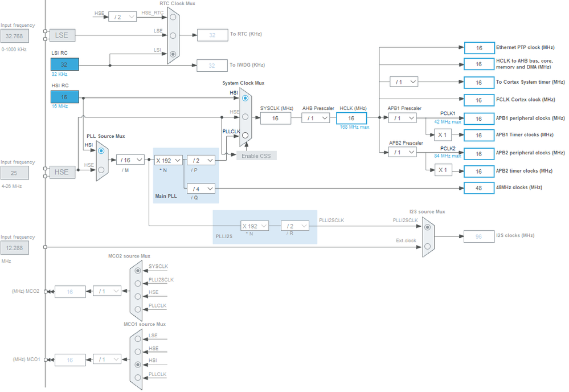Click the HSE input frequency field 25
The height and width of the screenshot is (392, 569).
click(x=14, y=173)
